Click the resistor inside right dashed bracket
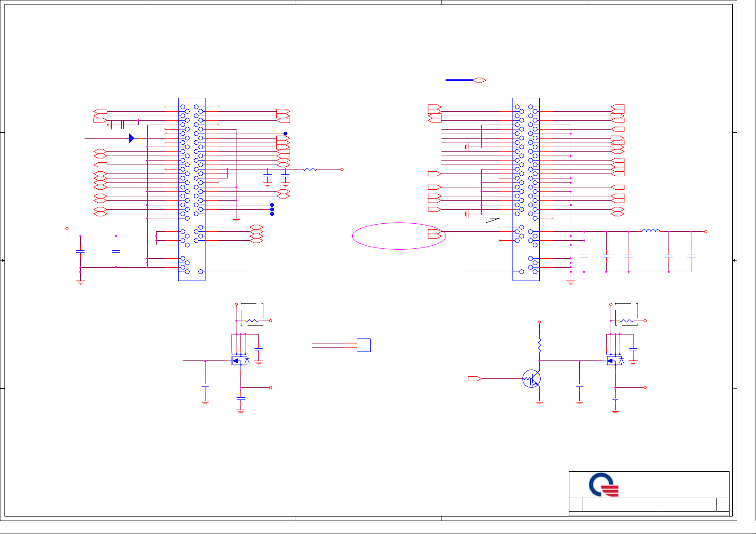Viewport: 756px width, 534px height. (627, 321)
